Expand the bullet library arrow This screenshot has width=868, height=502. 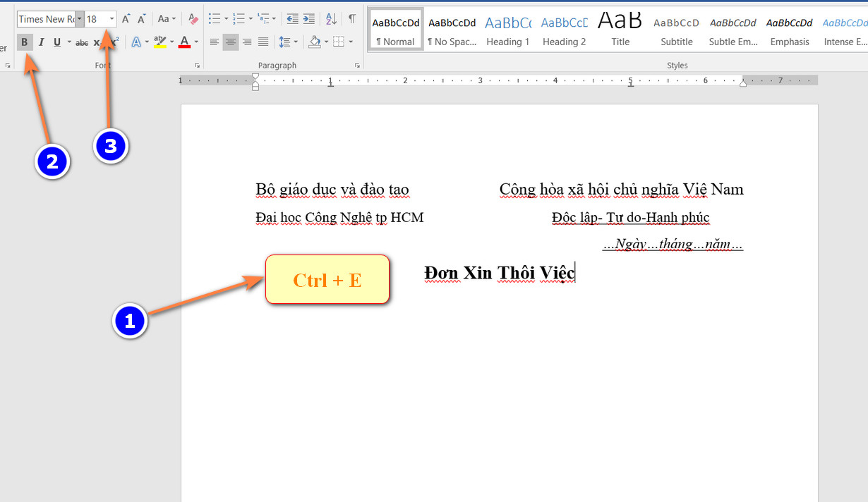tap(226, 19)
